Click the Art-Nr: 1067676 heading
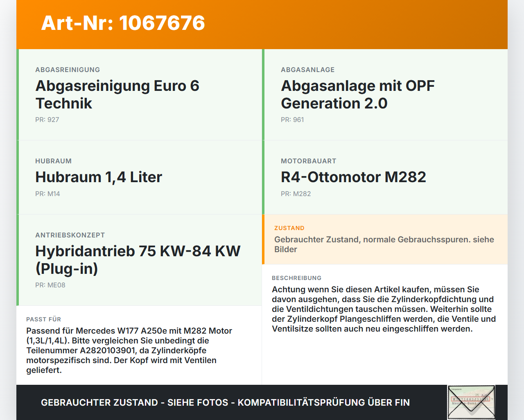The width and height of the screenshot is (524, 420). click(123, 23)
